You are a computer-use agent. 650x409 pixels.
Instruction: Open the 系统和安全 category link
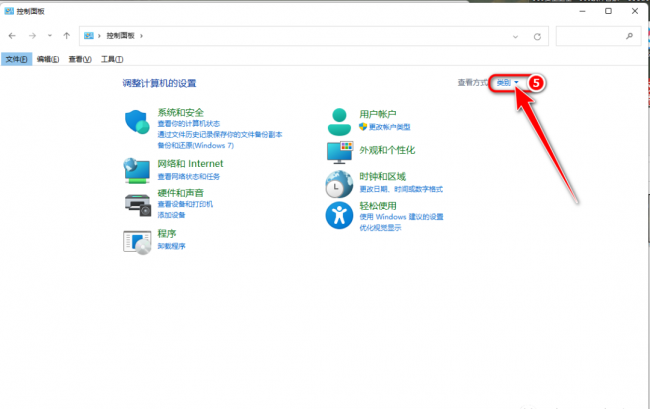click(180, 112)
